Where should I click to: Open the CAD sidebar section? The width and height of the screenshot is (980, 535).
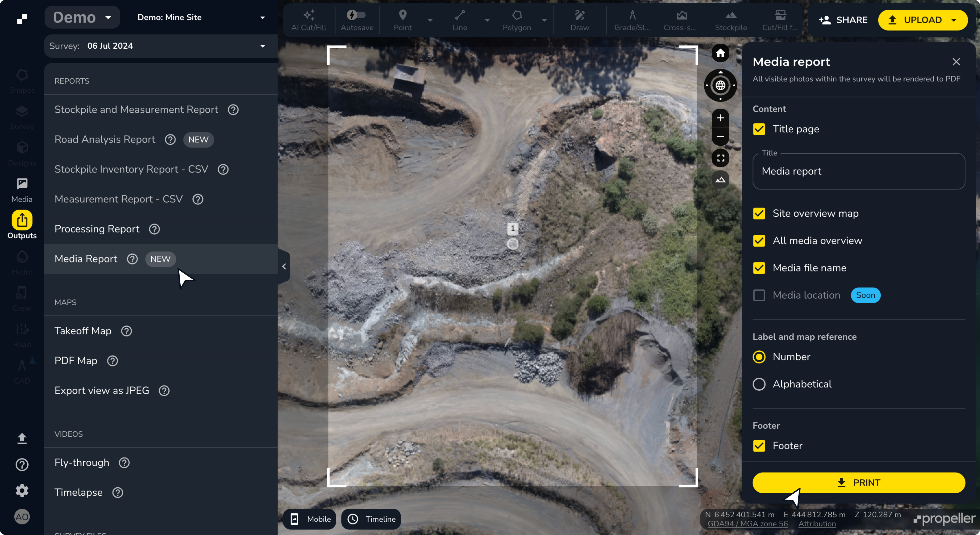pos(22,371)
